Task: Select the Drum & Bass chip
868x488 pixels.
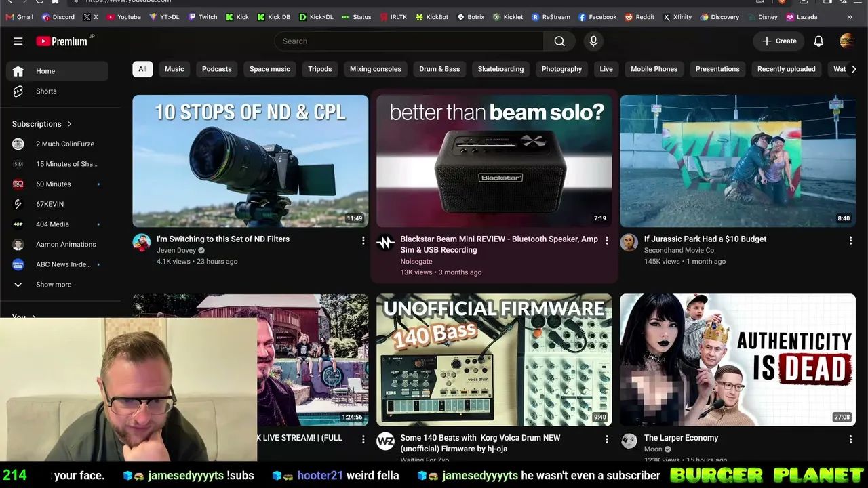Action: point(439,69)
